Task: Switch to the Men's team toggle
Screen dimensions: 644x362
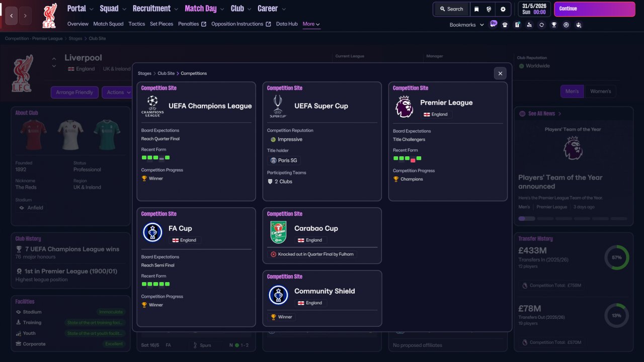Action: [x=572, y=92]
